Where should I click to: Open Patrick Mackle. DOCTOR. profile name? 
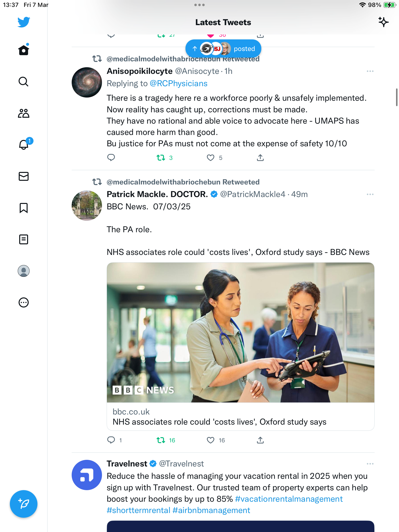[x=157, y=194]
